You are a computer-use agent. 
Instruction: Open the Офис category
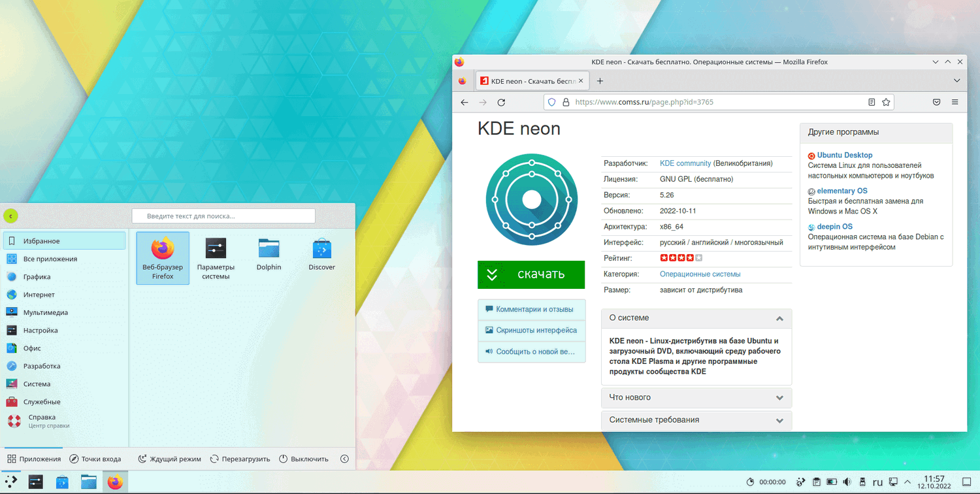64,348
